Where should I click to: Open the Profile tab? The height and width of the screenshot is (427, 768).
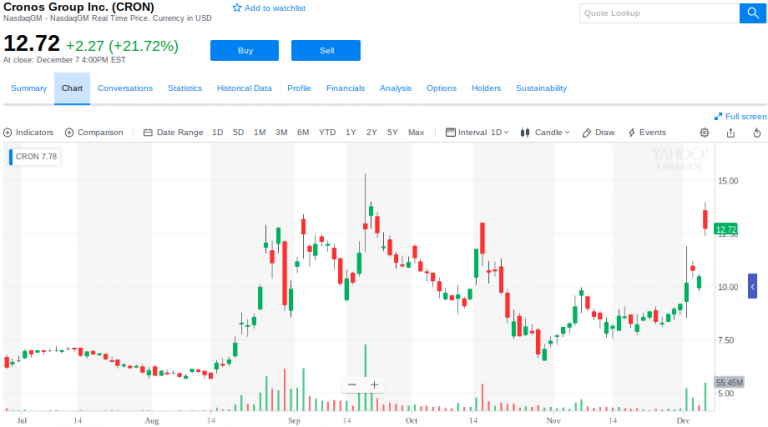pyautogui.click(x=299, y=88)
